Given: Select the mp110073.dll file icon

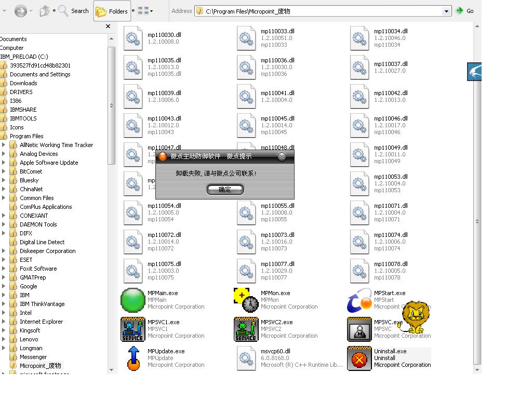Looking at the screenshot, I should (x=246, y=242).
